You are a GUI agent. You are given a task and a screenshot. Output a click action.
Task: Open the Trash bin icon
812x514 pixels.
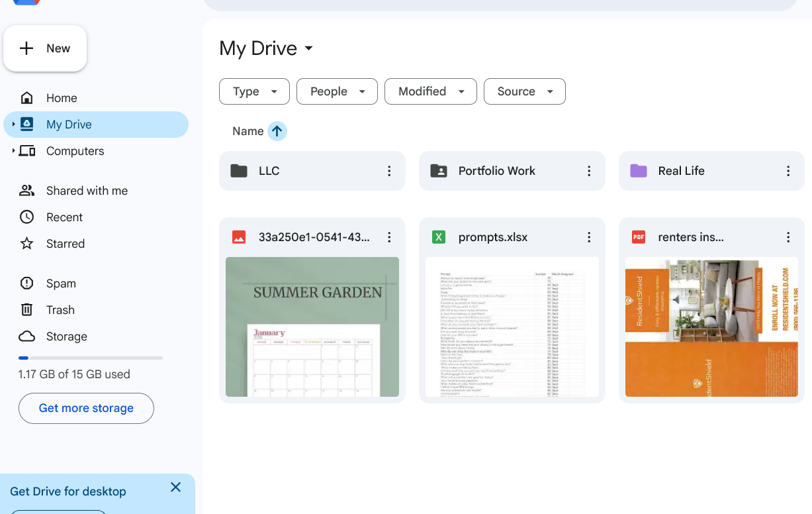[x=26, y=309]
